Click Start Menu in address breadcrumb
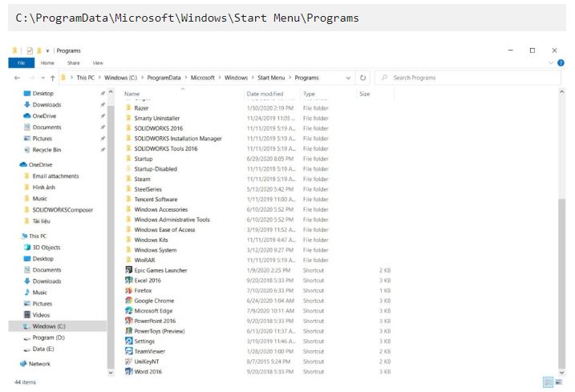Viewport: 575px width, 392px height. 271,78
